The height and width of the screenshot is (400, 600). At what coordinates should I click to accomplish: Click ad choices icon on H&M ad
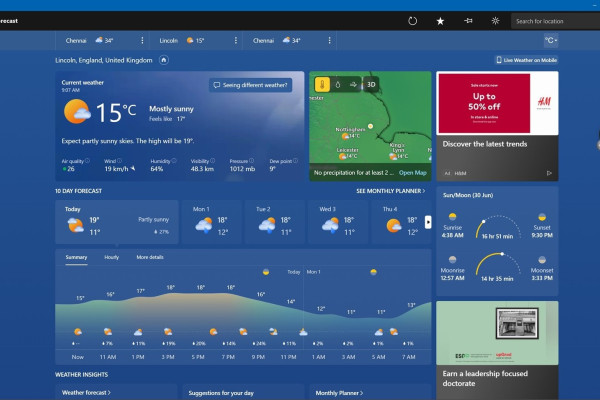pos(549,173)
